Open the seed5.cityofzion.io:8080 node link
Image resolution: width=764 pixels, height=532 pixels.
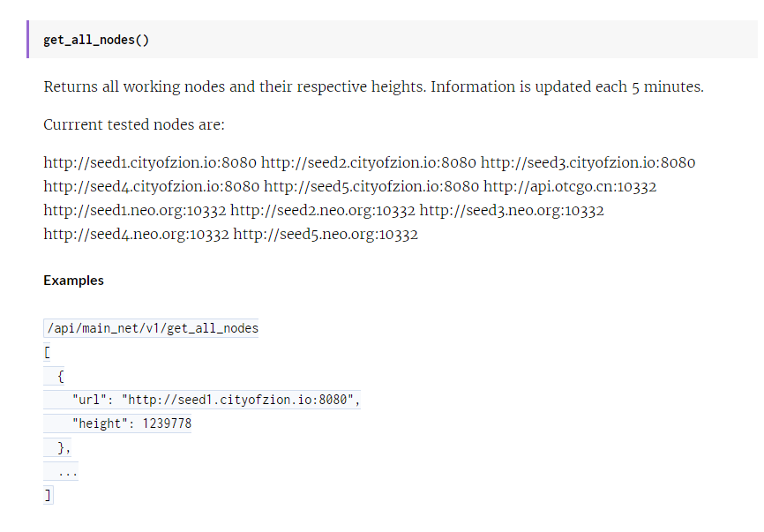[371, 187]
